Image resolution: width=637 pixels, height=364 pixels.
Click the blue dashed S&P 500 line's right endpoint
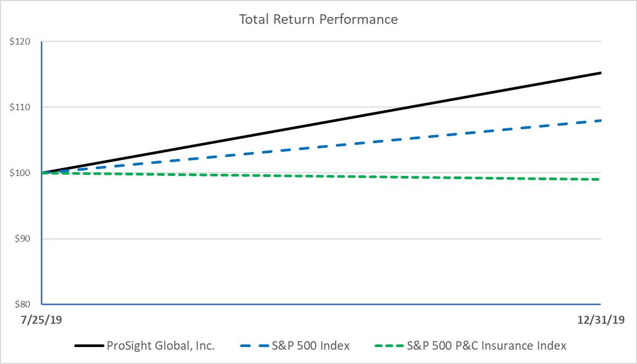(599, 121)
